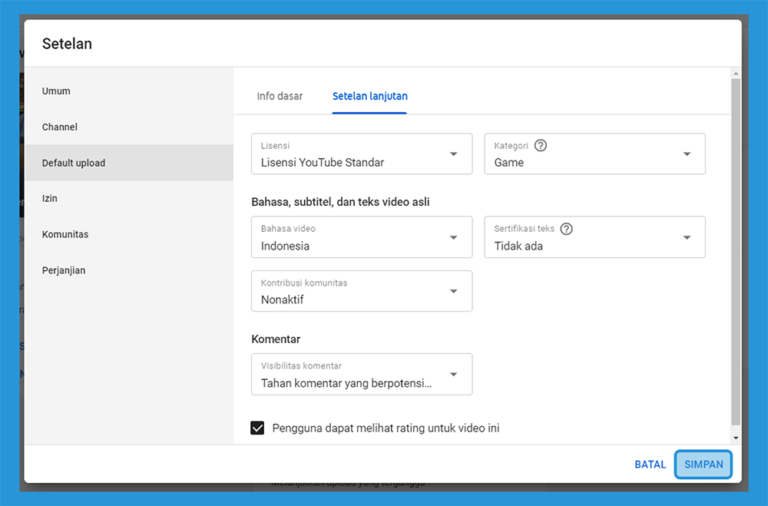Open the Lisensi dropdown
Viewport: 768px width, 506px height.
361,154
